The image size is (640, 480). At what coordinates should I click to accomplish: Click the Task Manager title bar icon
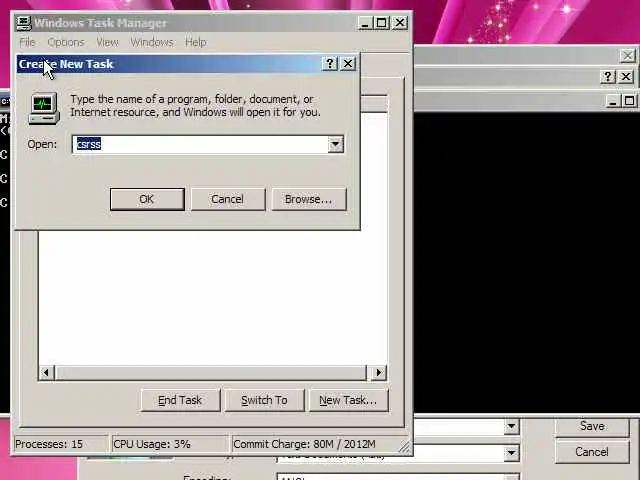24,23
